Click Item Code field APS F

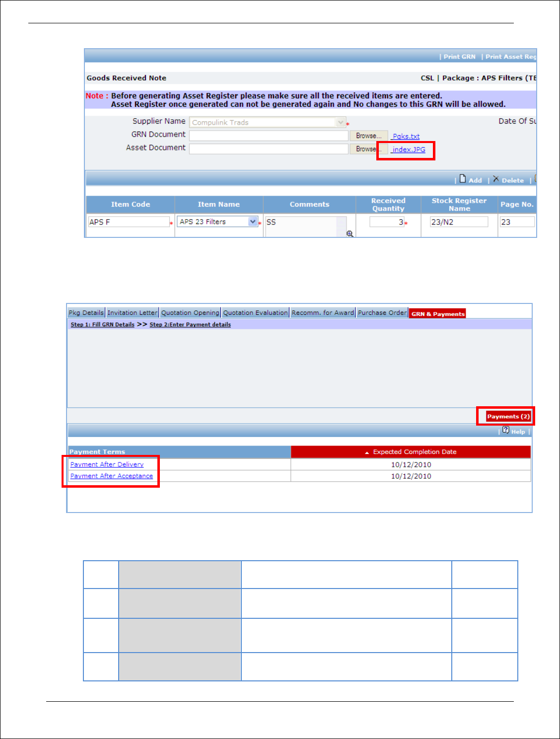(129, 222)
